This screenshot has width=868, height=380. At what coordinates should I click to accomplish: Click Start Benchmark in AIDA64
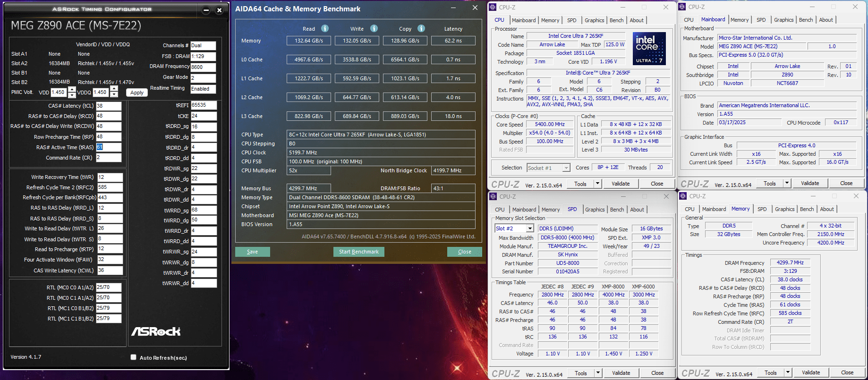tap(359, 252)
